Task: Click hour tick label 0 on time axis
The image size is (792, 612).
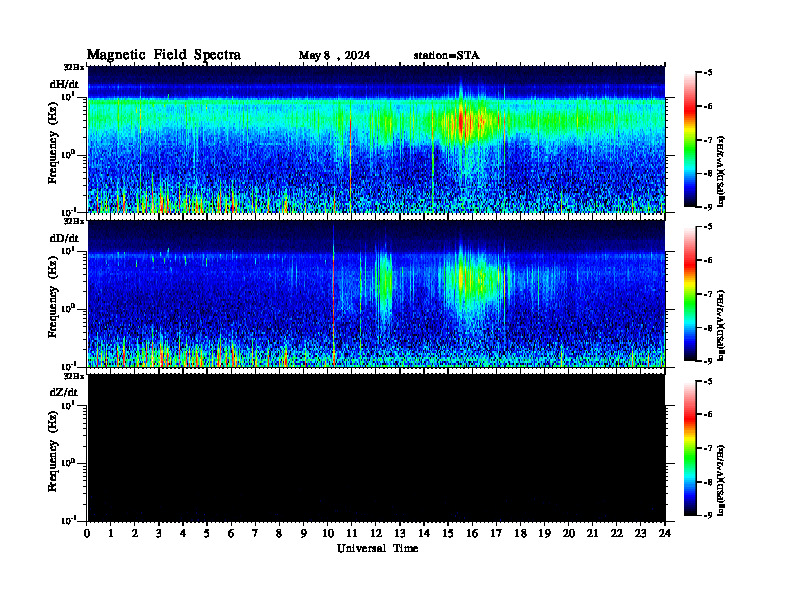Action: 87,534
